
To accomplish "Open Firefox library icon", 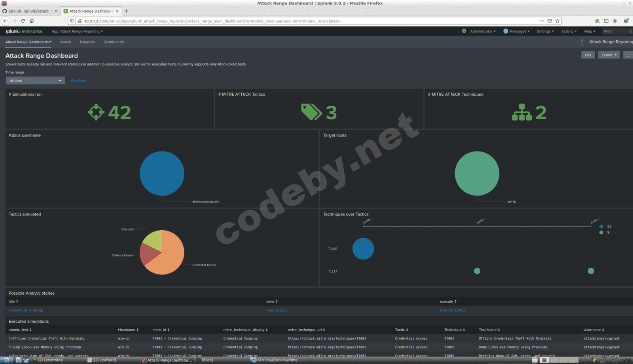I will (x=597, y=21).
